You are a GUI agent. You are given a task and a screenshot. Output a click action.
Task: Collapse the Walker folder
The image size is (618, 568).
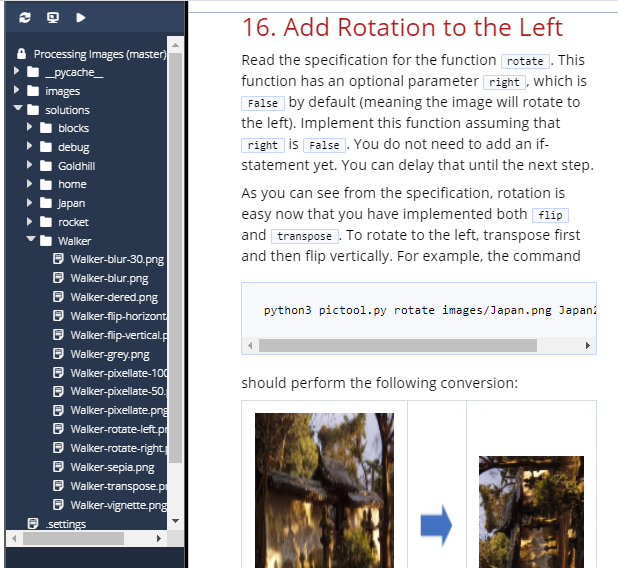click(31, 239)
